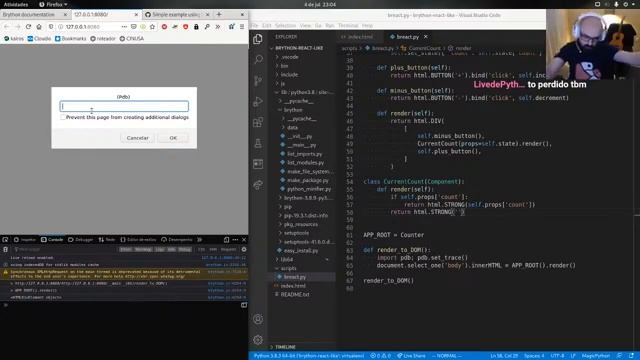Open Firefox page actions three-dot menu

pos(124,27)
